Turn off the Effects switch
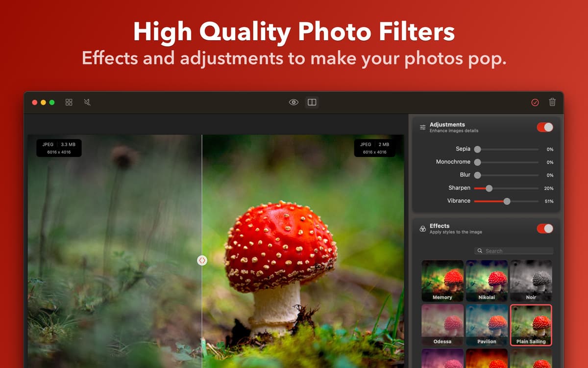 544,228
